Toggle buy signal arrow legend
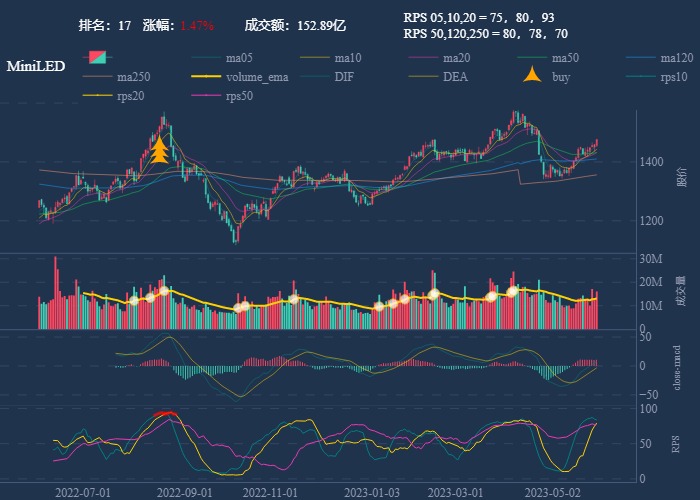Screen dimensions: 700x500 [547, 76]
